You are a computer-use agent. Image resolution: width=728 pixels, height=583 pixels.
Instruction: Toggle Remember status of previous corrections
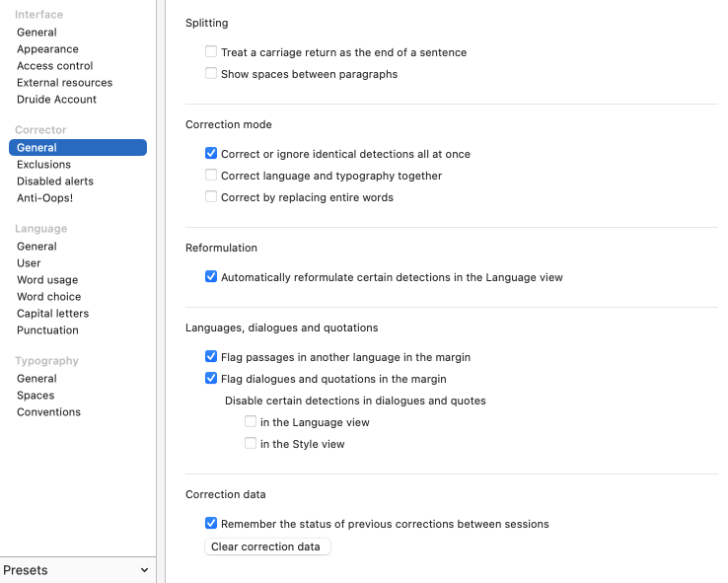[x=211, y=524]
